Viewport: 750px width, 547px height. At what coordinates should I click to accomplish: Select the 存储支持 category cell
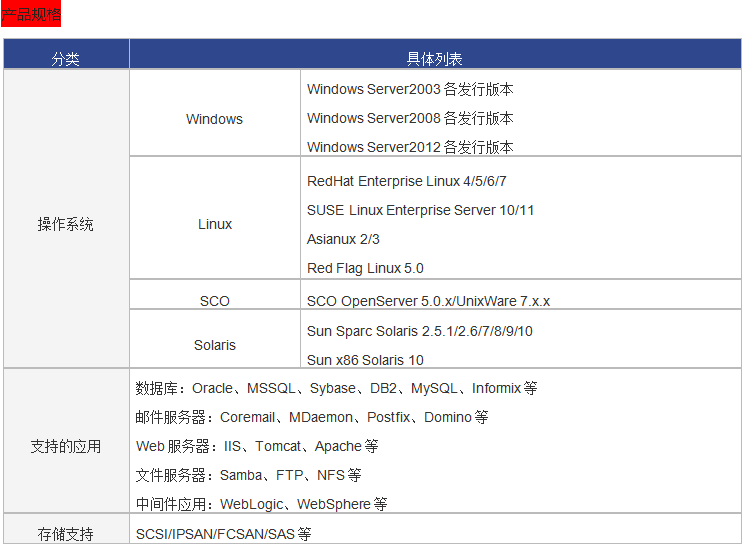click(66, 528)
